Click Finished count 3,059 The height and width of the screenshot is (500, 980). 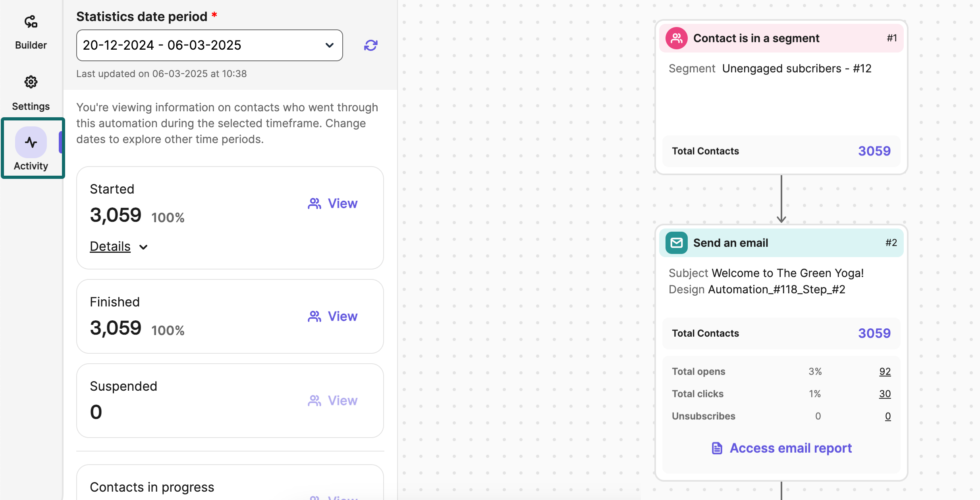tap(116, 328)
